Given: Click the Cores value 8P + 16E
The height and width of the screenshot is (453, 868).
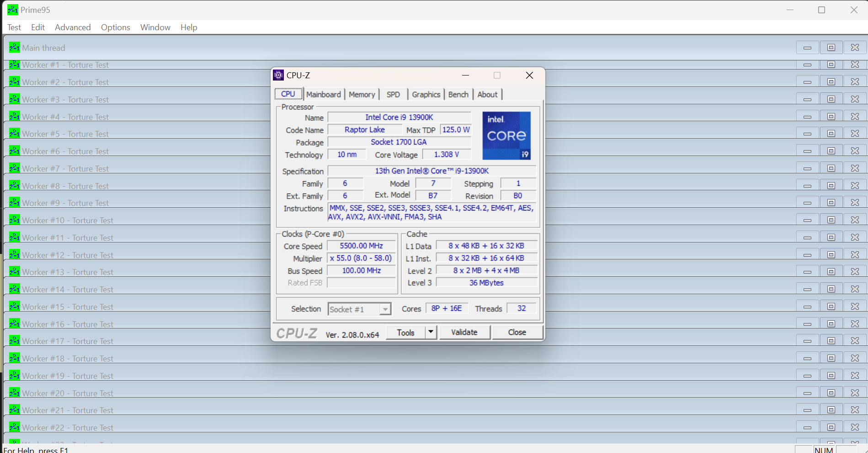Looking at the screenshot, I should point(447,308).
